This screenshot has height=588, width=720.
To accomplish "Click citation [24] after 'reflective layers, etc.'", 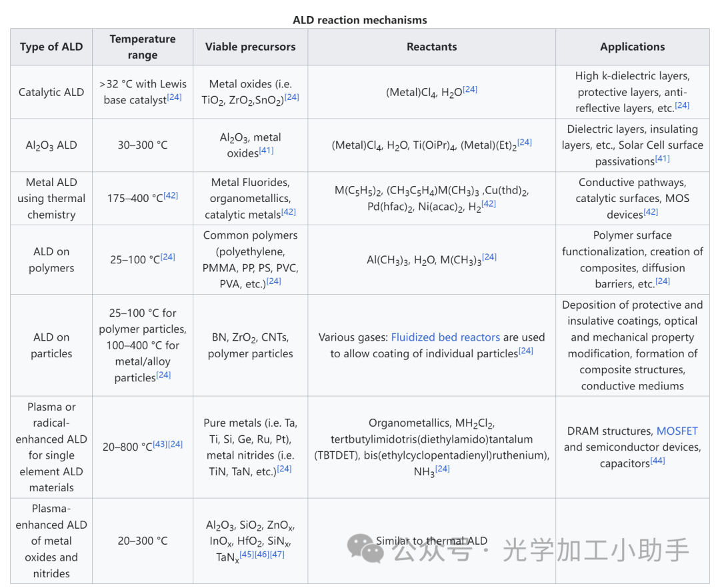I will click(682, 105).
